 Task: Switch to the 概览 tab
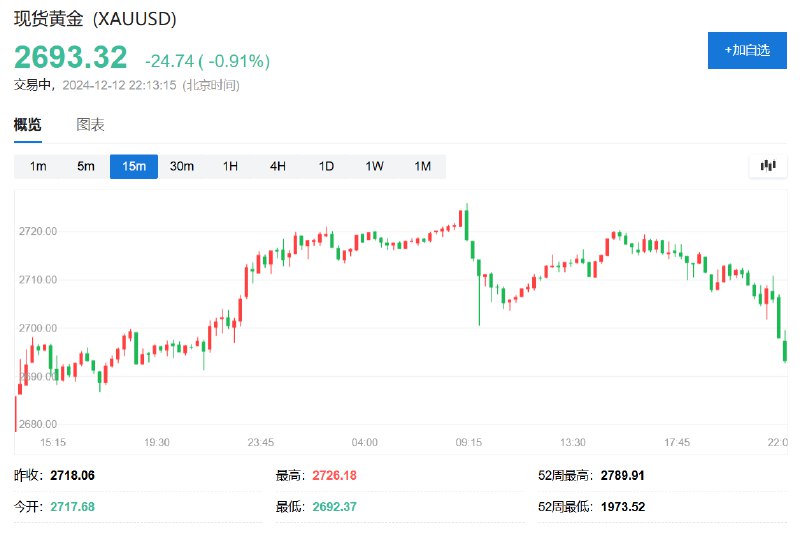point(28,125)
